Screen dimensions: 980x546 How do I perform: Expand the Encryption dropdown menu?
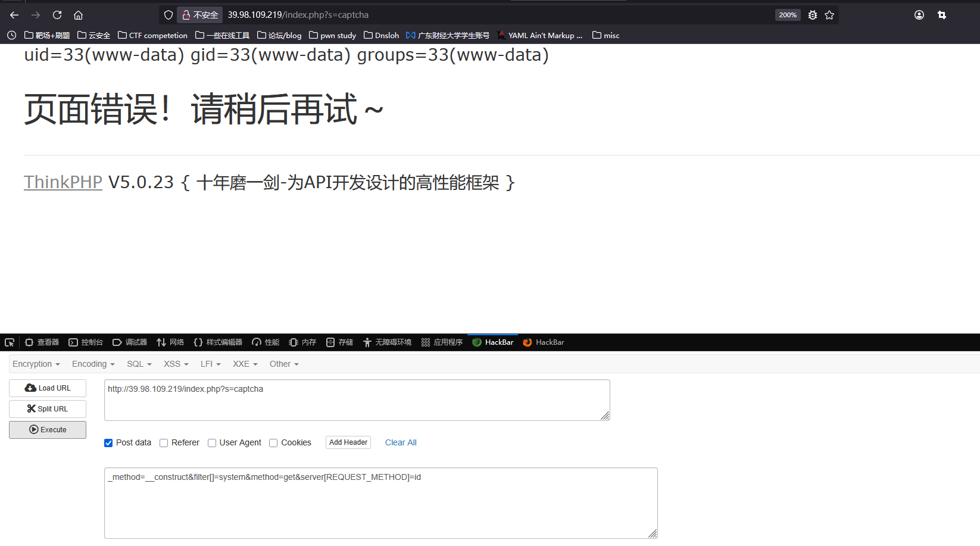(x=36, y=364)
